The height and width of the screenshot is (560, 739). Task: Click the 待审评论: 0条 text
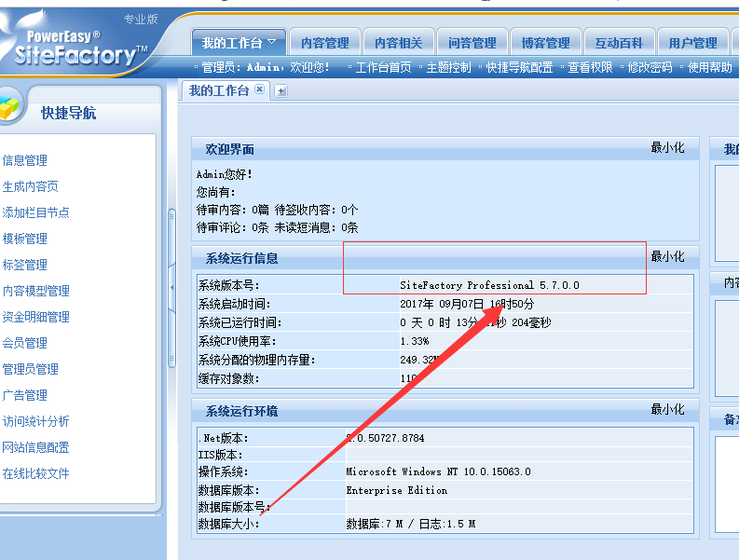click(233, 227)
